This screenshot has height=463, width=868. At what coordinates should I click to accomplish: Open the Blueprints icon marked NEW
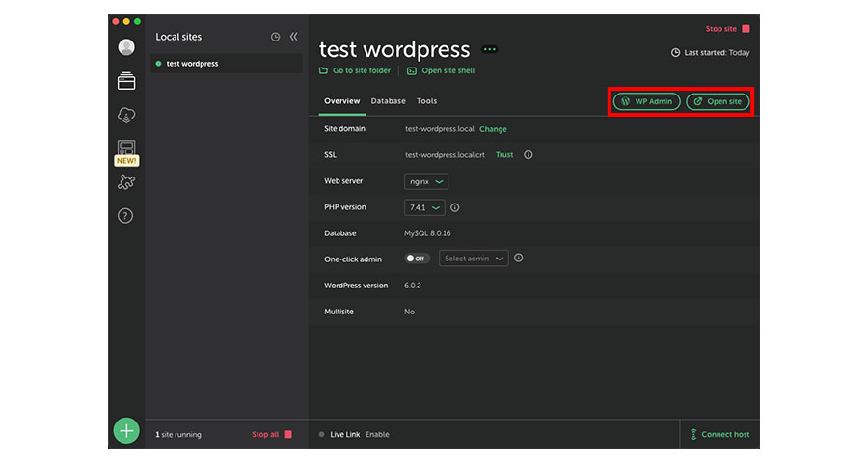126,149
